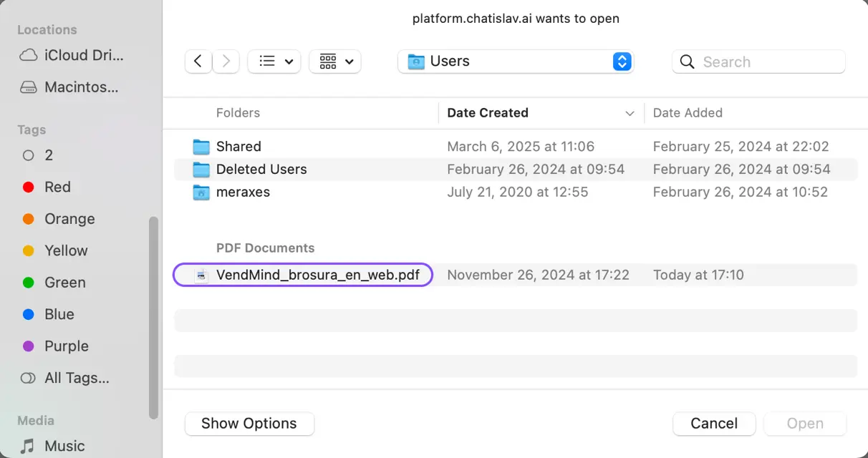Open All Tags in the sidebar
868x458 pixels.
[77, 378]
